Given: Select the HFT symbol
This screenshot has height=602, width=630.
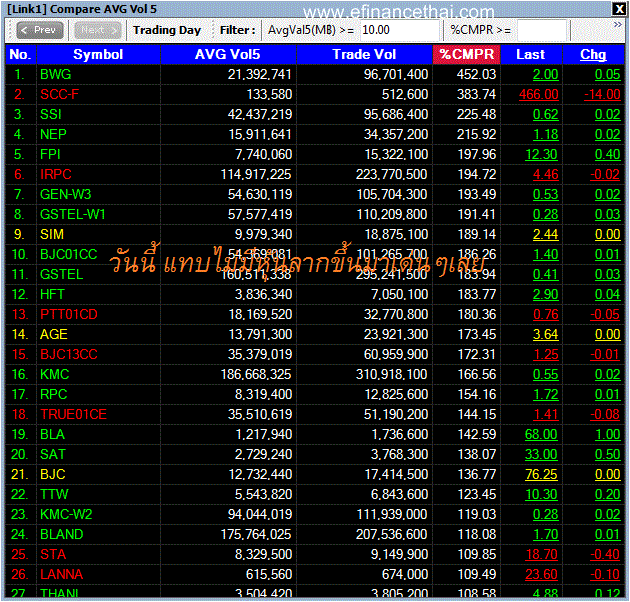Looking at the screenshot, I should point(52,295).
